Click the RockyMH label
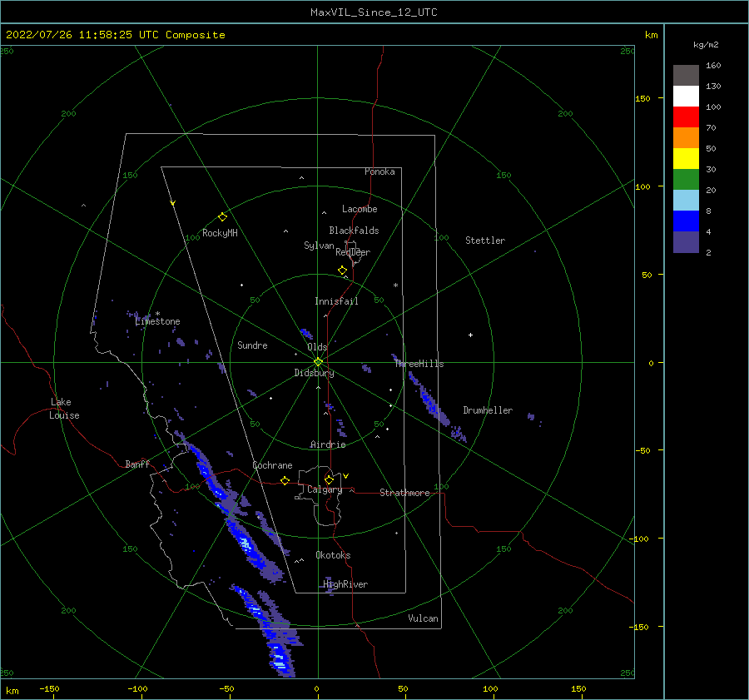This screenshot has width=749, height=700. click(x=220, y=233)
